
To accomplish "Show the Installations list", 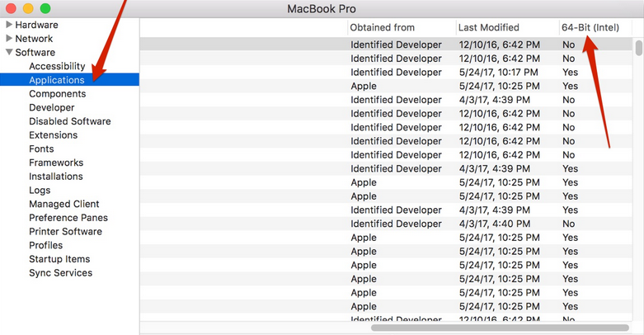I will (x=56, y=177).
